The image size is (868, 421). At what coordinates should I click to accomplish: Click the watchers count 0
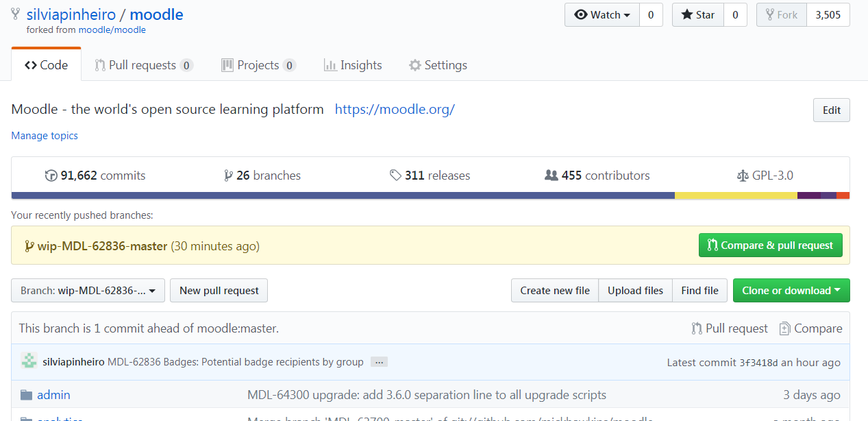click(651, 15)
